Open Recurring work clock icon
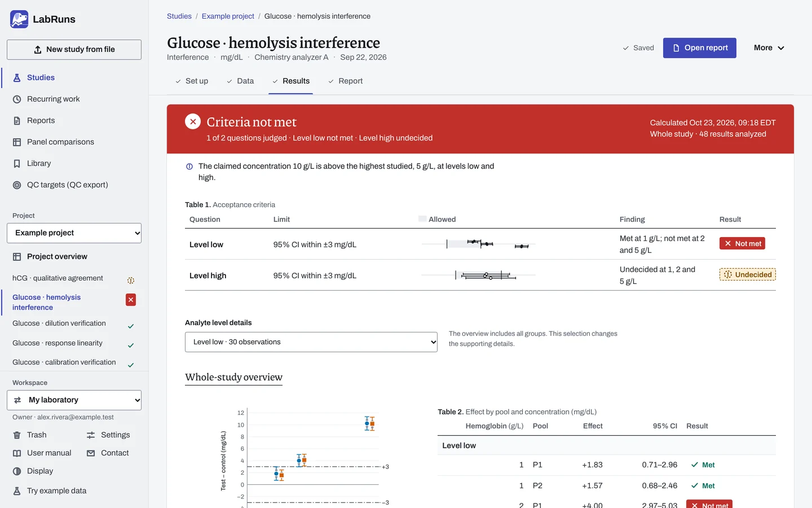 click(17, 99)
